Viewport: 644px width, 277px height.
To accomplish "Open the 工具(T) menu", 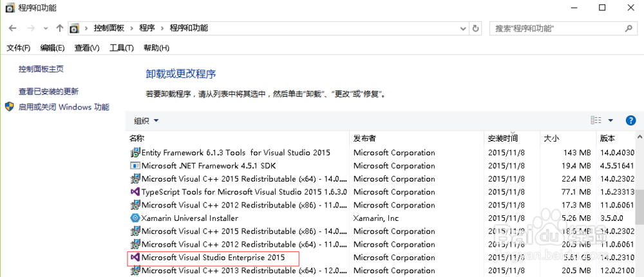I will click(x=122, y=48).
